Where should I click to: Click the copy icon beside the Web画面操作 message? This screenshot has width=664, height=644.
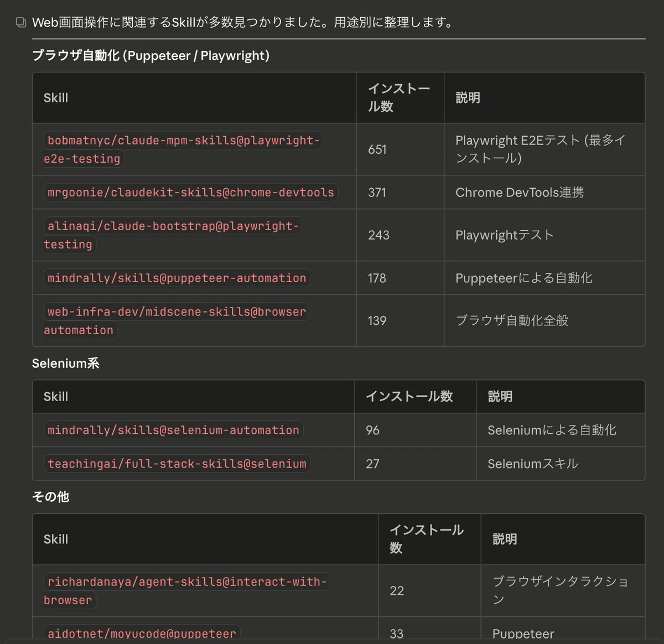pos(21,23)
